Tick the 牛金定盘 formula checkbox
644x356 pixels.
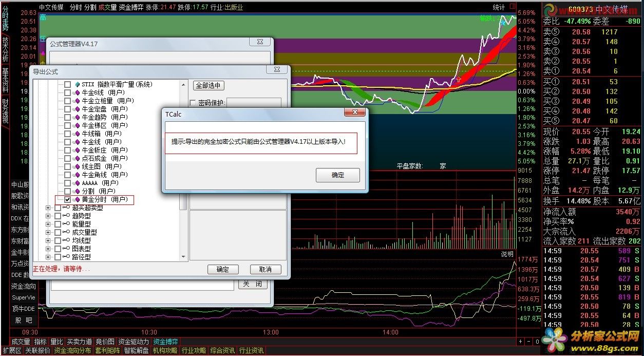(x=67, y=109)
